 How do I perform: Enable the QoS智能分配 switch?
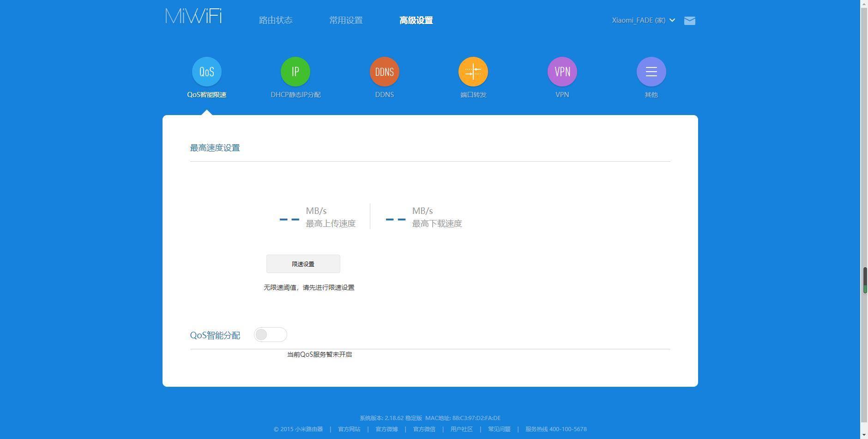coord(271,334)
